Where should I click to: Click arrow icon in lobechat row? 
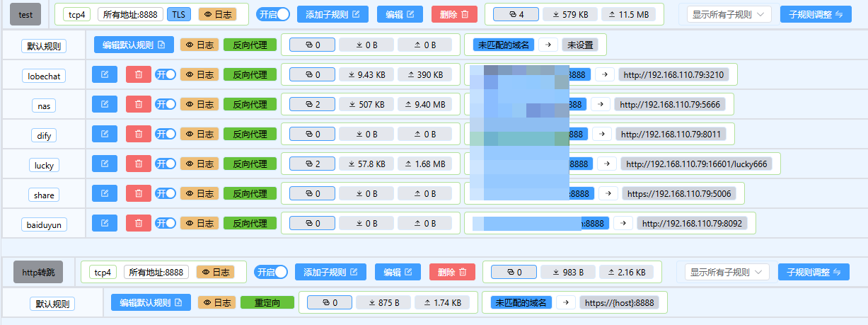tap(603, 74)
